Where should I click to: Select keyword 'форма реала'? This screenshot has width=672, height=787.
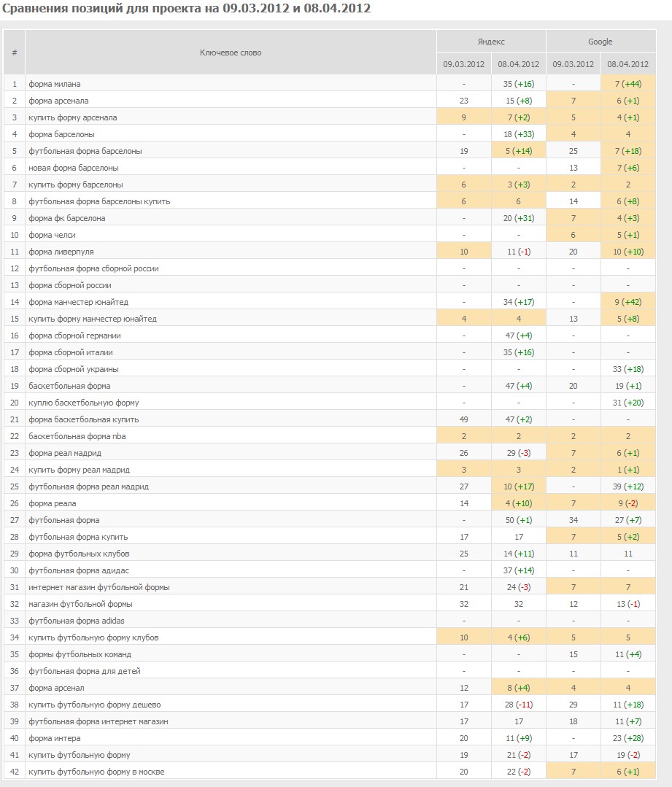coord(53,503)
